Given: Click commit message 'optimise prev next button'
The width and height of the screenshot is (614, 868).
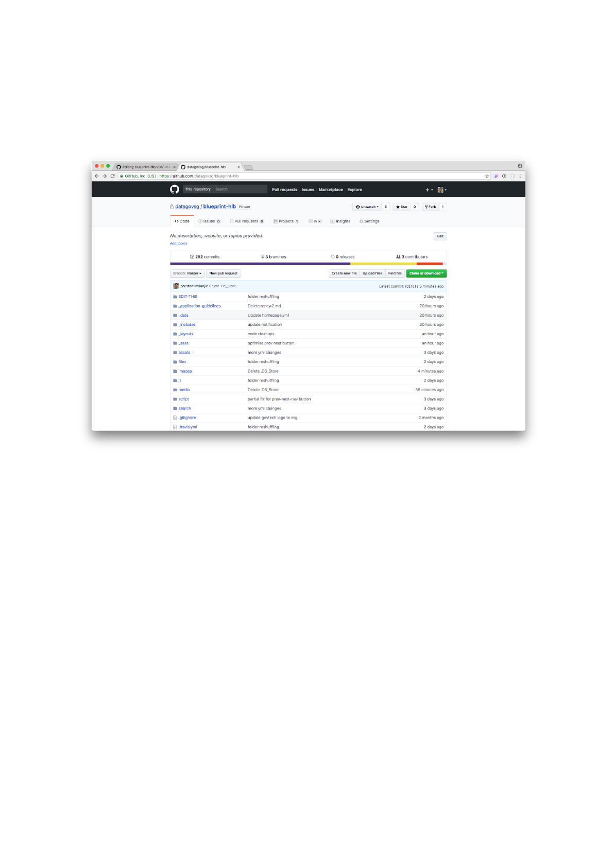Looking at the screenshot, I should click(x=271, y=343).
